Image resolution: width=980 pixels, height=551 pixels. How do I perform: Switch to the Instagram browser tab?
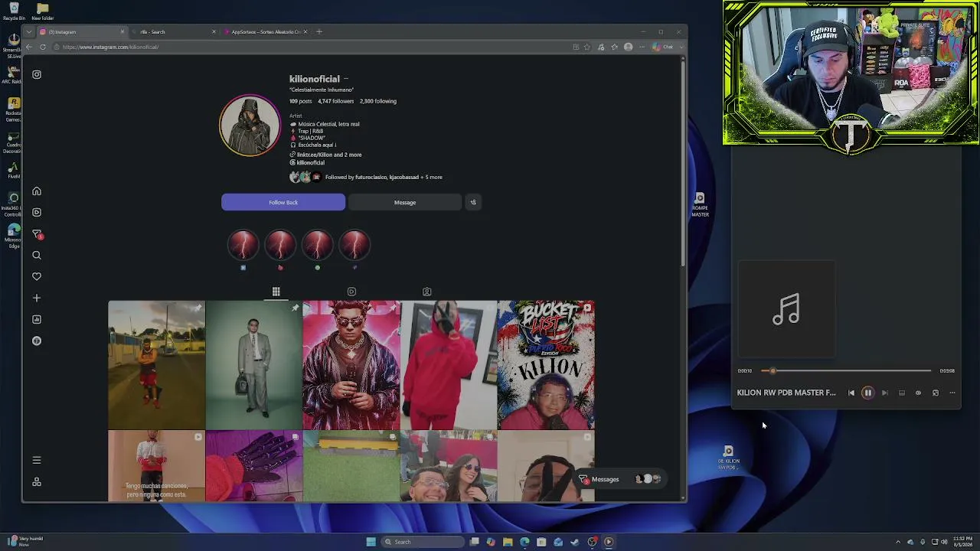80,31
